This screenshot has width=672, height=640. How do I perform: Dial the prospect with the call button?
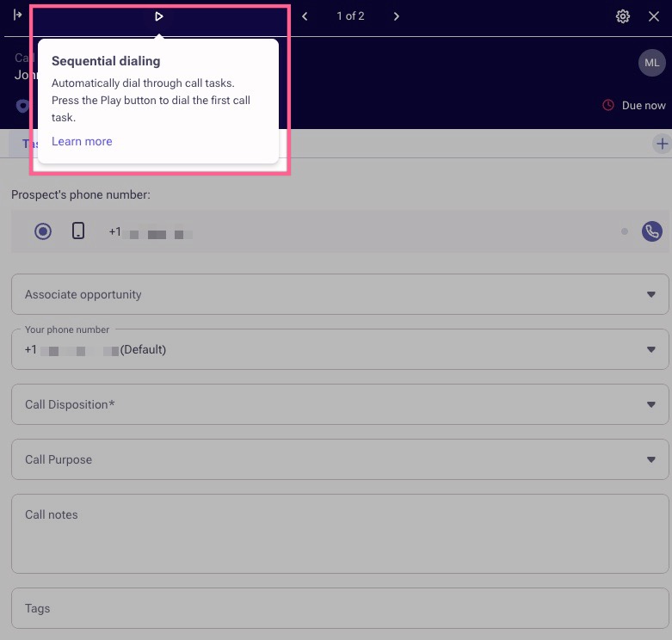pyautogui.click(x=652, y=231)
